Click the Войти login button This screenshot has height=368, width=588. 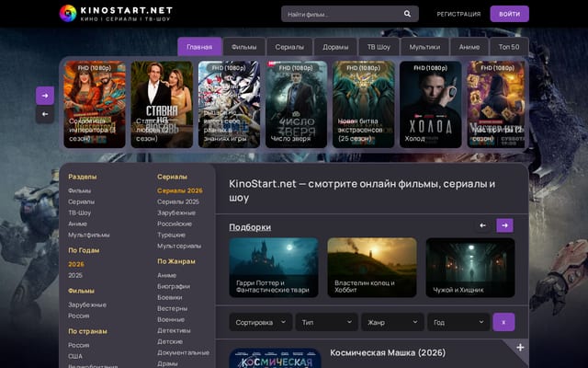510,14
